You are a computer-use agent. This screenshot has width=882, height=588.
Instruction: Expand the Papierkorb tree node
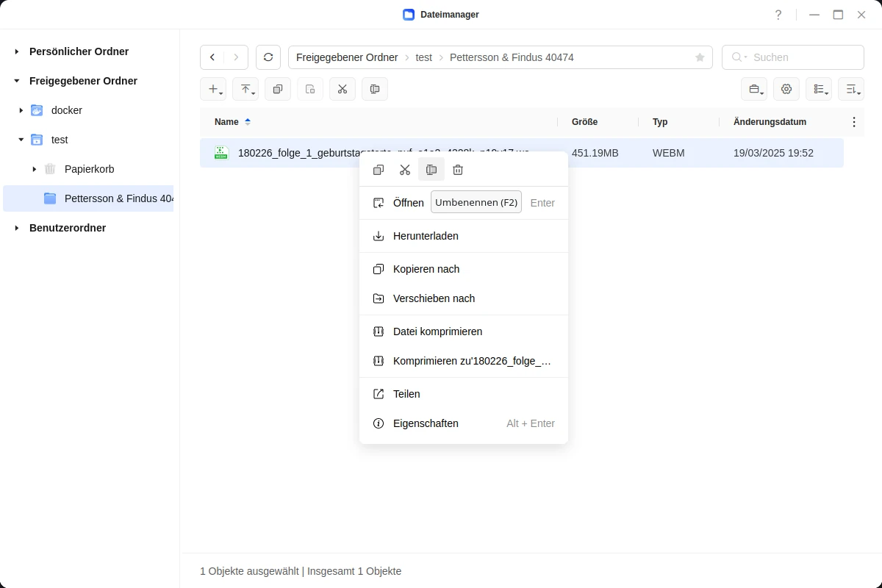[35, 169]
